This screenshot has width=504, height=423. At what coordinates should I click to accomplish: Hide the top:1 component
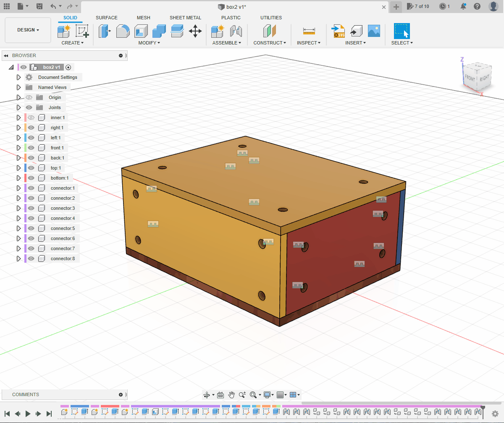click(31, 168)
